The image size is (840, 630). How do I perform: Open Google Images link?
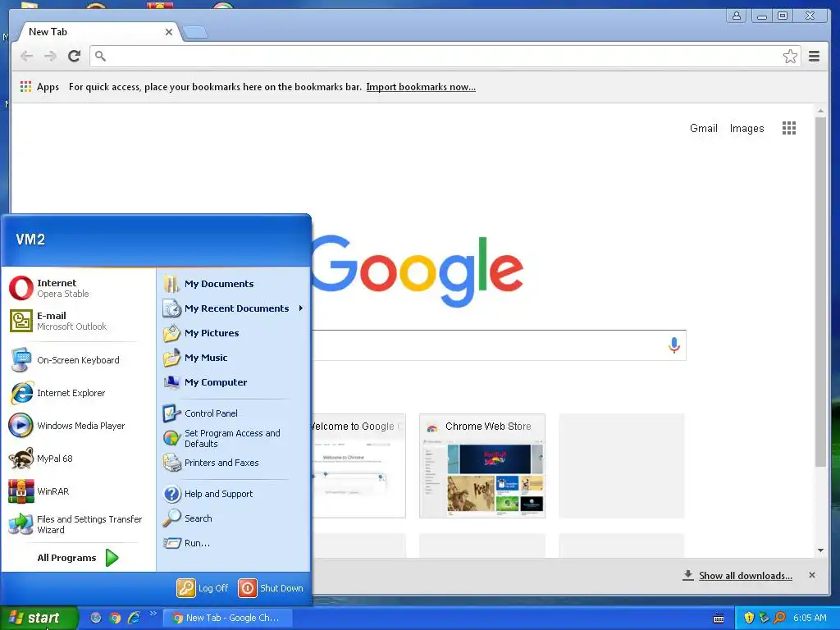pyautogui.click(x=746, y=128)
